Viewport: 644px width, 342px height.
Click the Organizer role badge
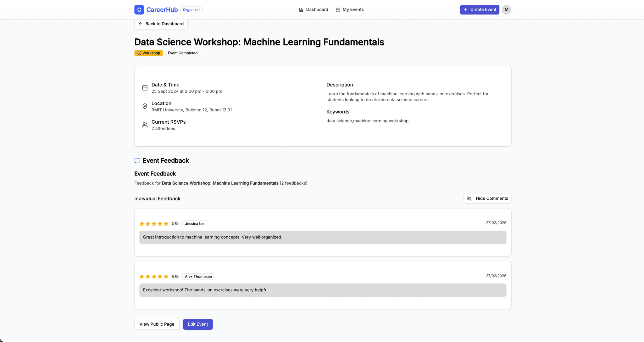click(x=191, y=10)
